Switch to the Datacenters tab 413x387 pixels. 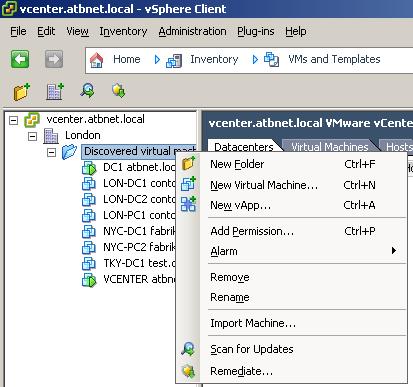point(244,147)
